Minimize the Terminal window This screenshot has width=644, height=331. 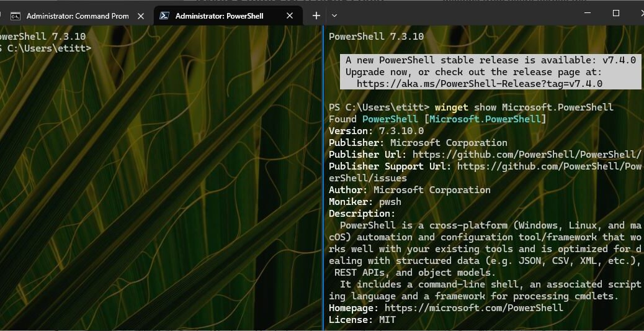[588, 13]
